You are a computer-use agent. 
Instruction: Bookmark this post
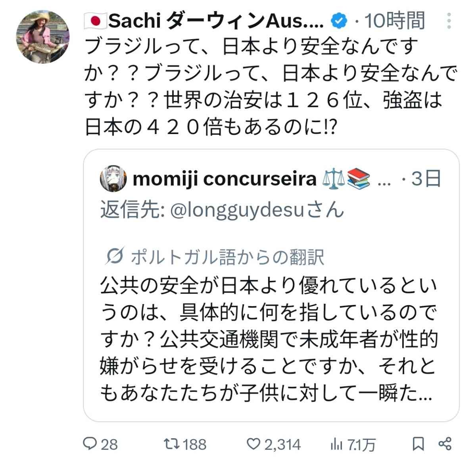[418, 444]
